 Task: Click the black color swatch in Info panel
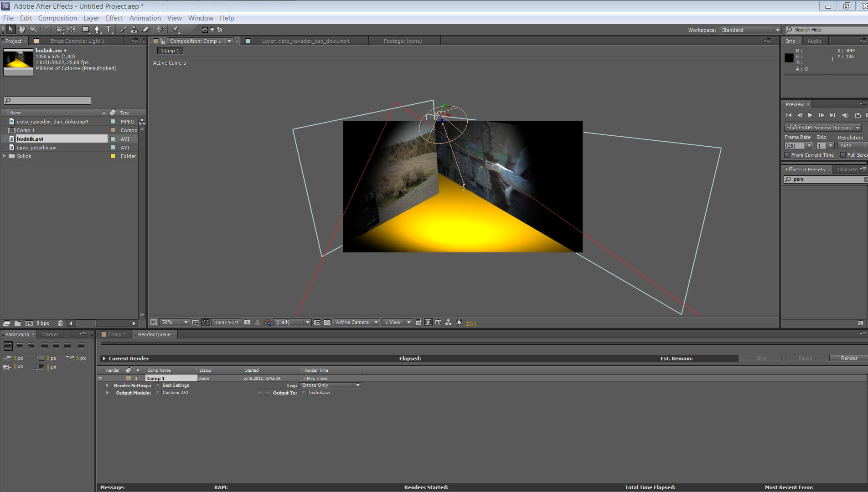coord(789,58)
